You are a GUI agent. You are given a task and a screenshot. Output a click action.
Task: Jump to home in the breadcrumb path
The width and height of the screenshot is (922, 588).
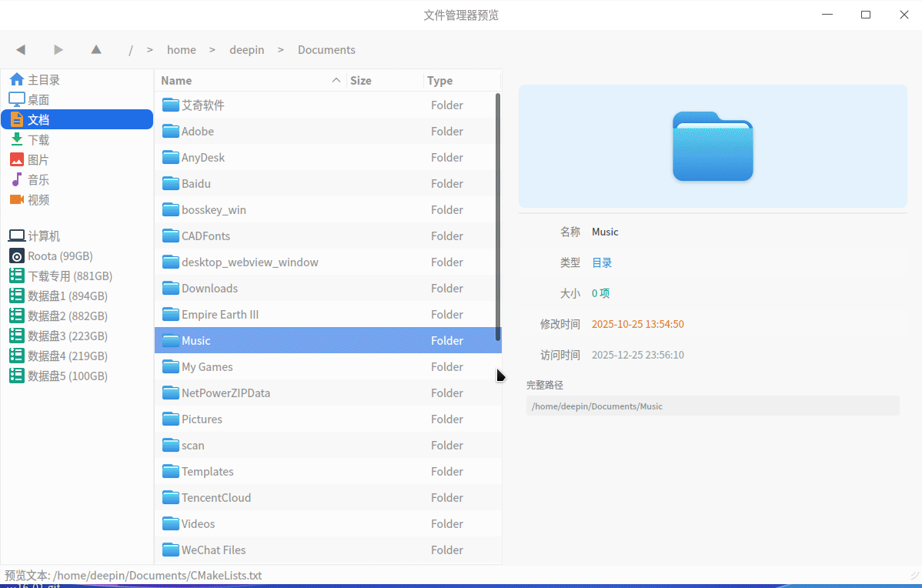coord(181,50)
